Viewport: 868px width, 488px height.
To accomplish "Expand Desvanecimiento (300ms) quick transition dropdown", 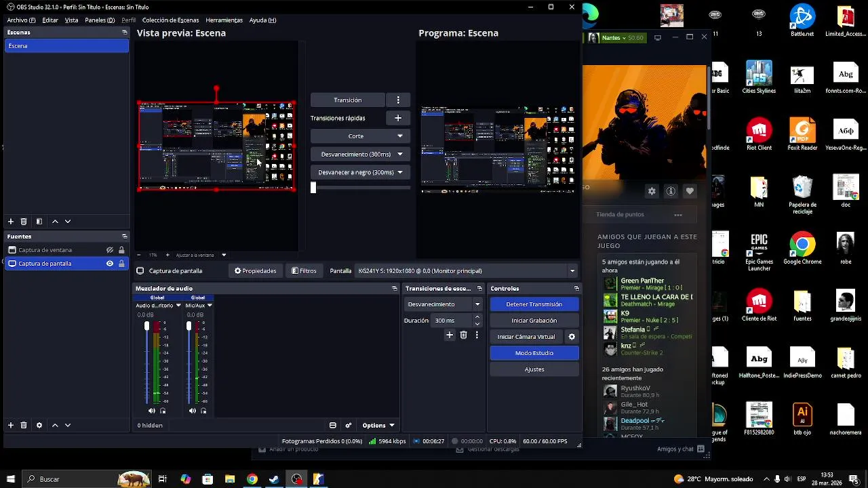I will [400, 155].
